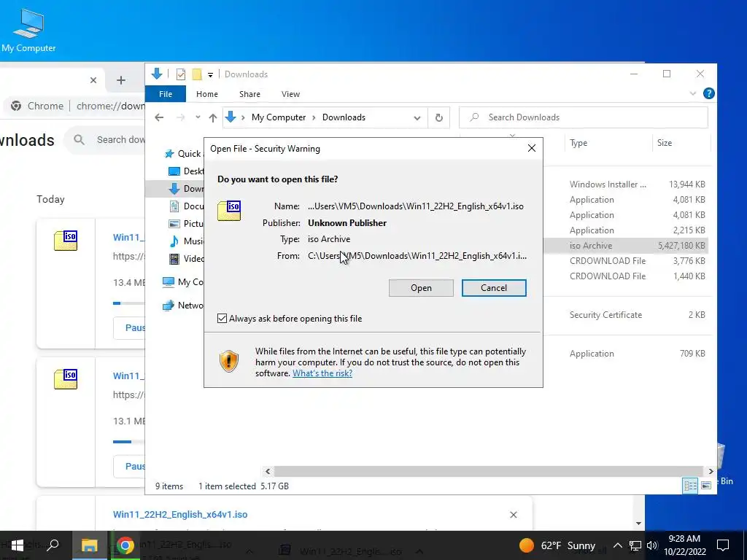747x560 pixels.
Task: Remove the bottom Win11 download entry with X
Action: click(x=513, y=514)
